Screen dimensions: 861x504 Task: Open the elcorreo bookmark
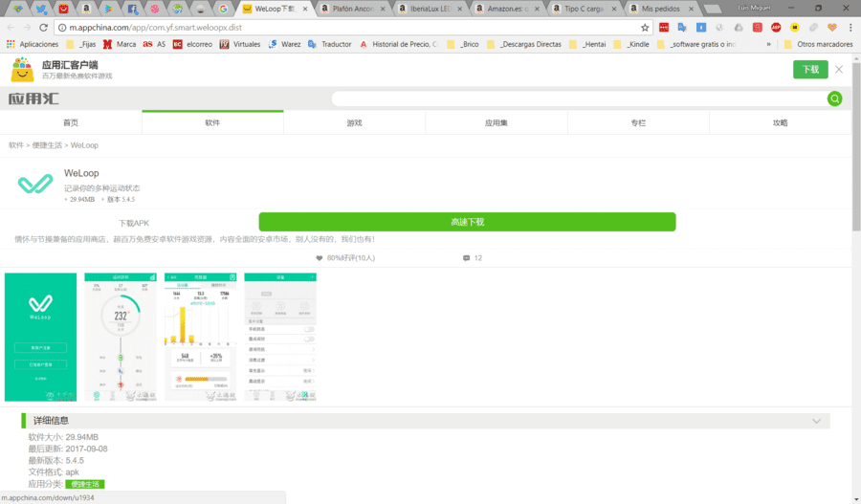192,44
